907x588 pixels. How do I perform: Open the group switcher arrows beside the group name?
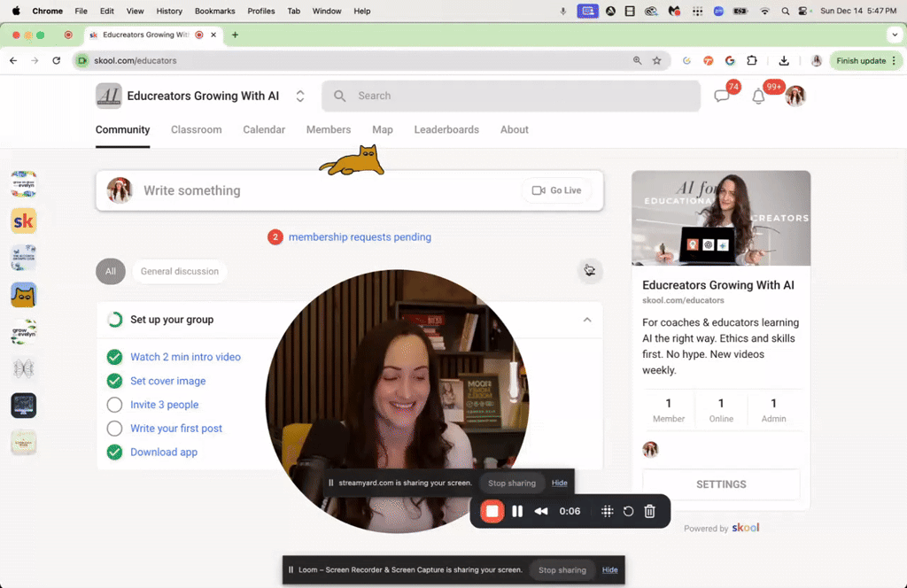pos(299,96)
